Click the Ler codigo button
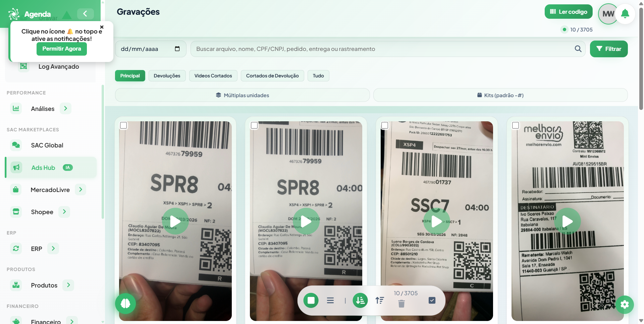This screenshot has width=644, height=324. pos(569,12)
